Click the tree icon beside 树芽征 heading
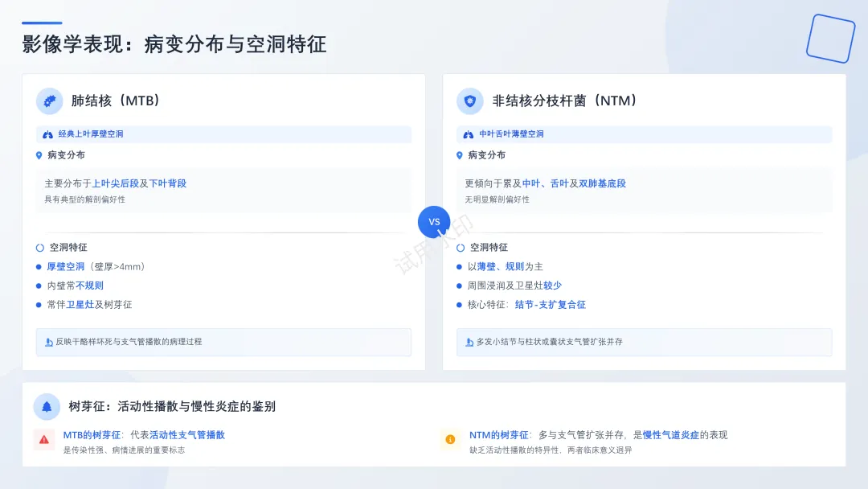868x489 pixels. click(x=47, y=406)
